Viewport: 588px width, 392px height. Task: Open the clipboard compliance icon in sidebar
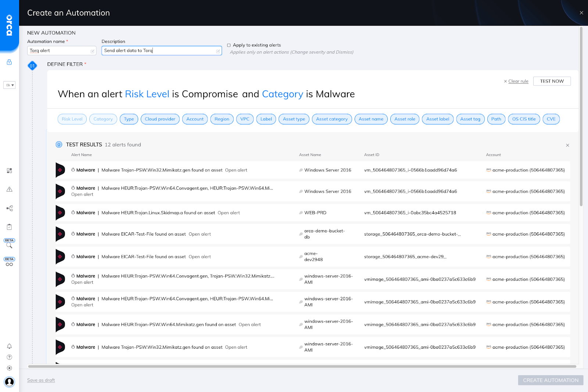click(10, 227)
